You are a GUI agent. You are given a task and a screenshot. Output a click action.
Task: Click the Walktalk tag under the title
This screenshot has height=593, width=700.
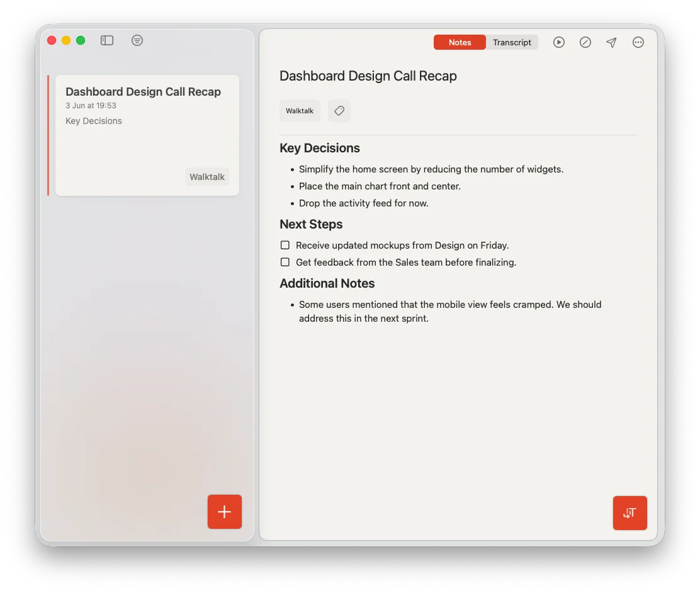300,111
